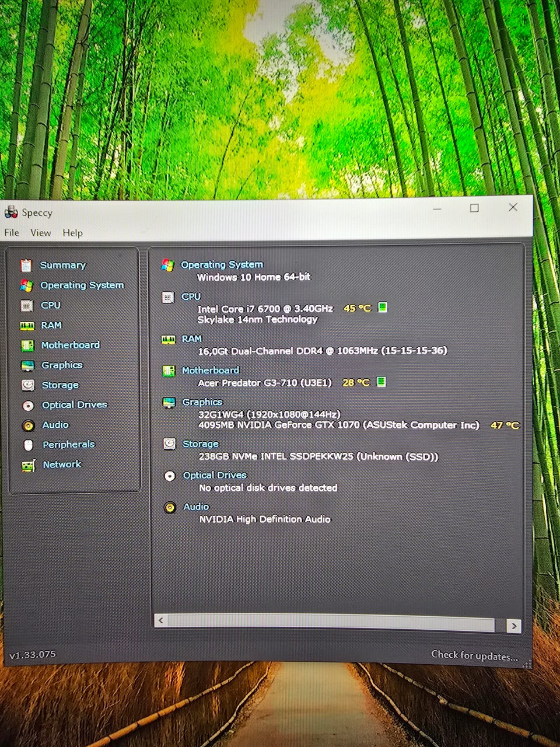
Task: Click the Optical Drives disc icon in summary pane
Action: tap(170, 476)
